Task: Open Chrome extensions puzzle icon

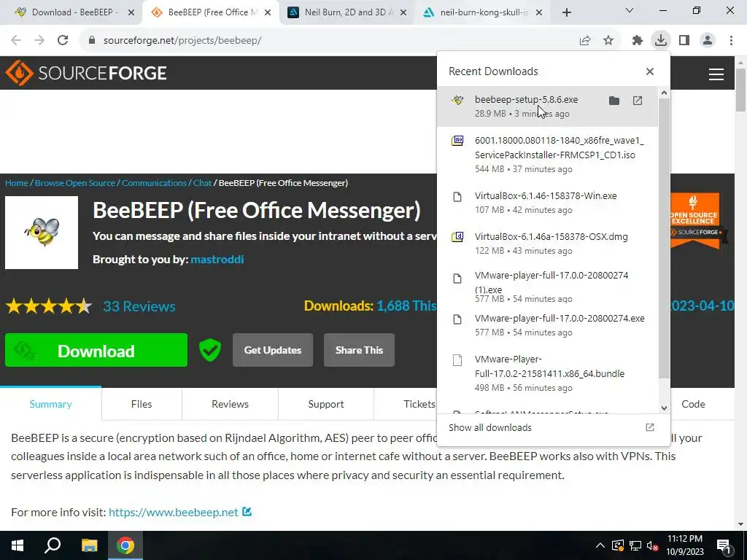Action: 638,41
